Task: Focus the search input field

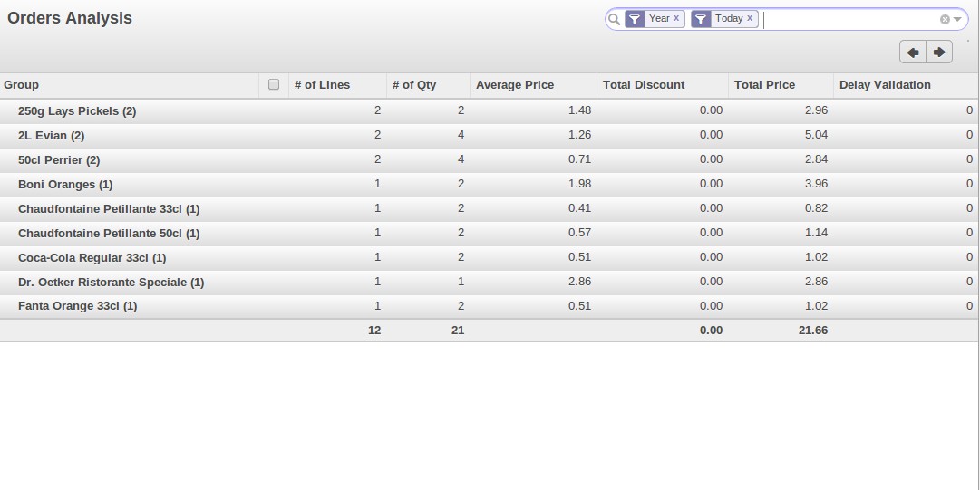Action: 848,19
